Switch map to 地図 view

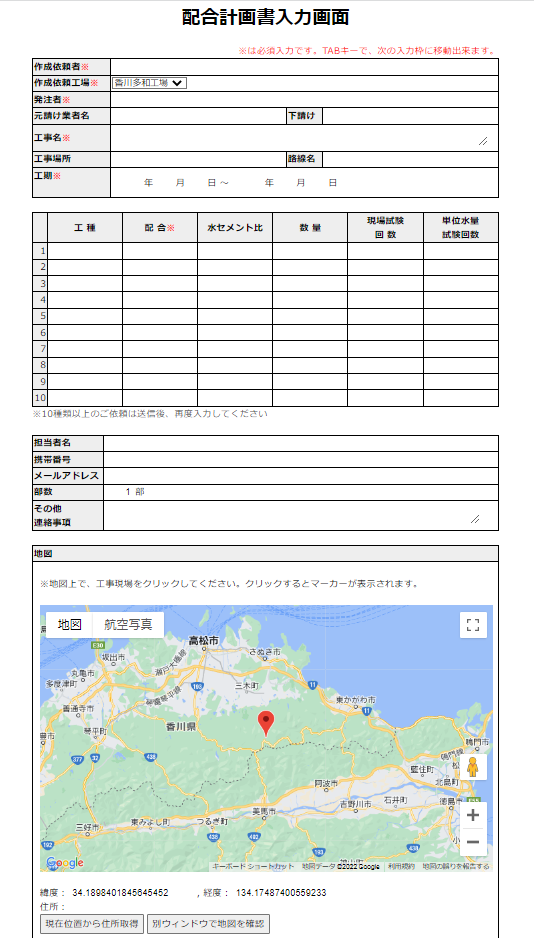(69, 625)
